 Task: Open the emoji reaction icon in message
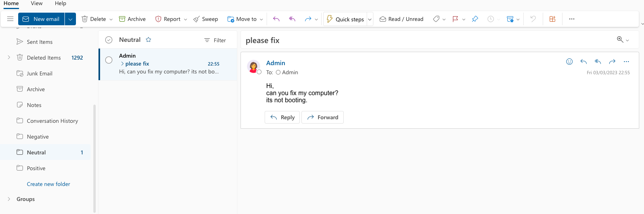[569, 62]
